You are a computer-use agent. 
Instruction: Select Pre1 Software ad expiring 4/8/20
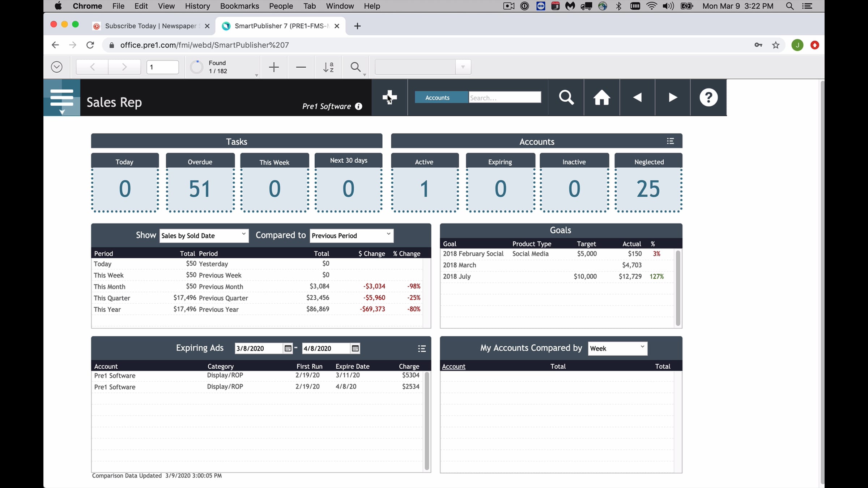point(257,387)
